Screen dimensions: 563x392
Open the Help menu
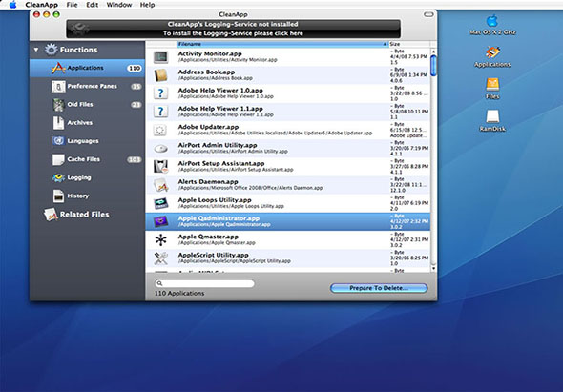(147, 5)
